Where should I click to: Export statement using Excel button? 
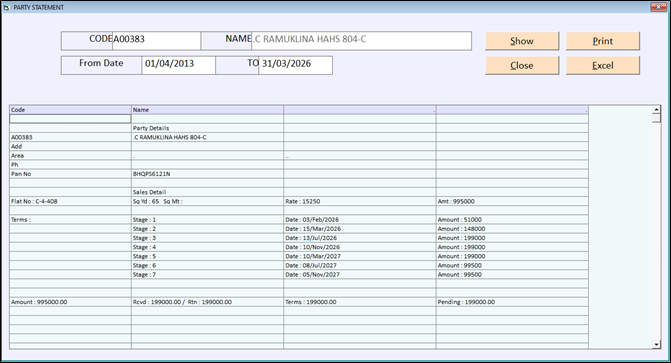pos(603,65)
